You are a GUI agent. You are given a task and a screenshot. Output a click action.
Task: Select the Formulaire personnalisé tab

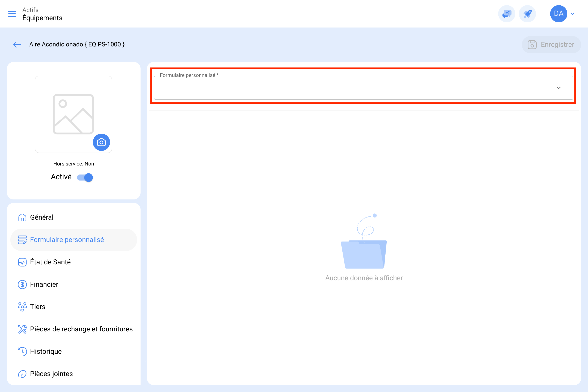click(73, 239)
